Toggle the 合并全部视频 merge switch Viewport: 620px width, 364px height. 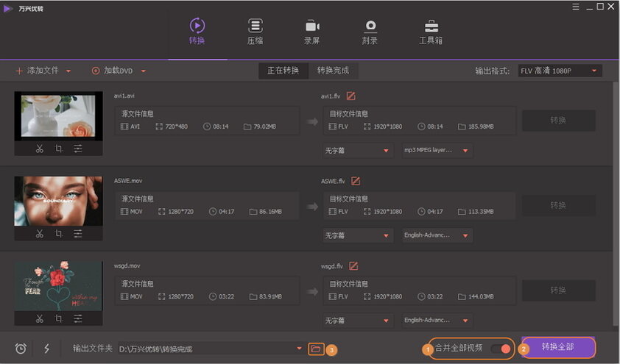pos(499,348)
